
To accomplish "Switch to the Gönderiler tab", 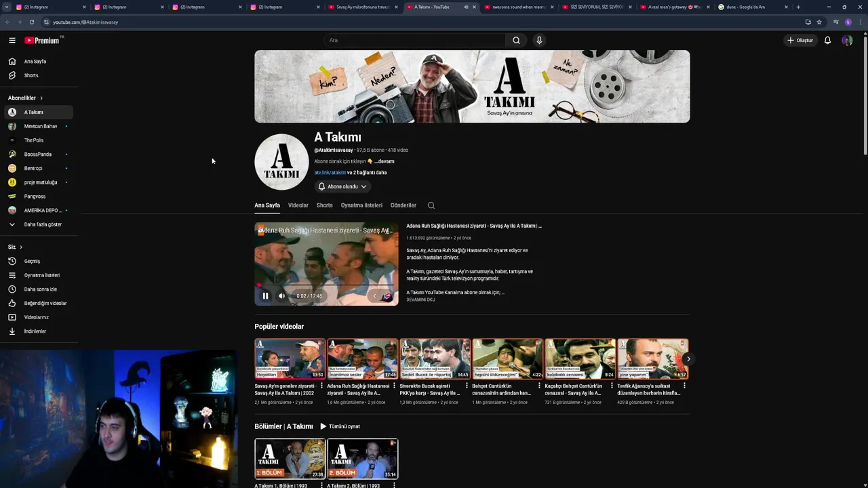I will 403,205.
